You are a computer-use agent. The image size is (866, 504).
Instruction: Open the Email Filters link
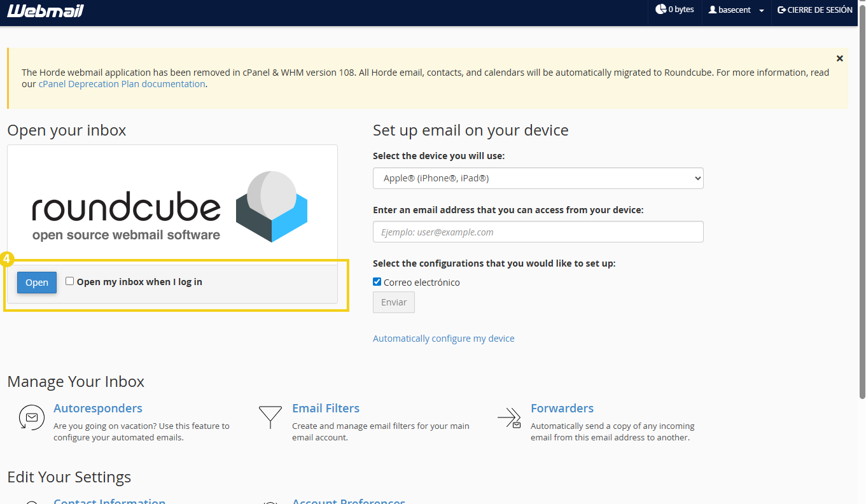(x=326, y=408)
